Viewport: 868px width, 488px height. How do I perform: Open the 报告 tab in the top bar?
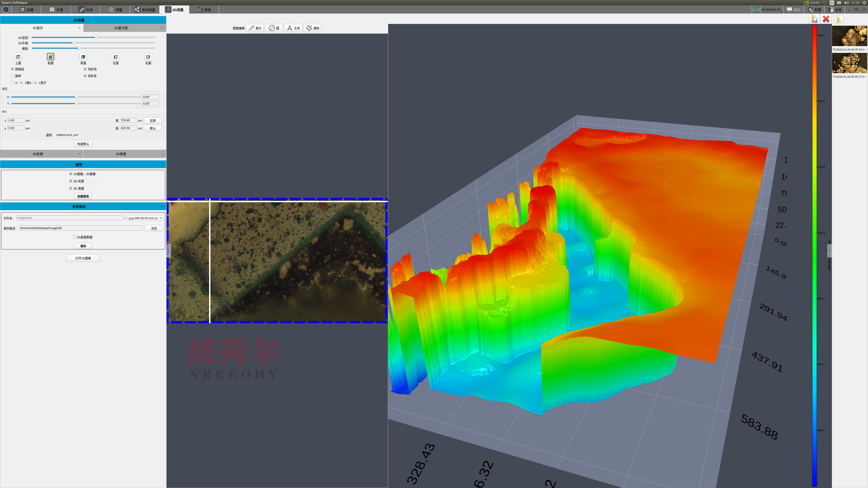(204, 10)
